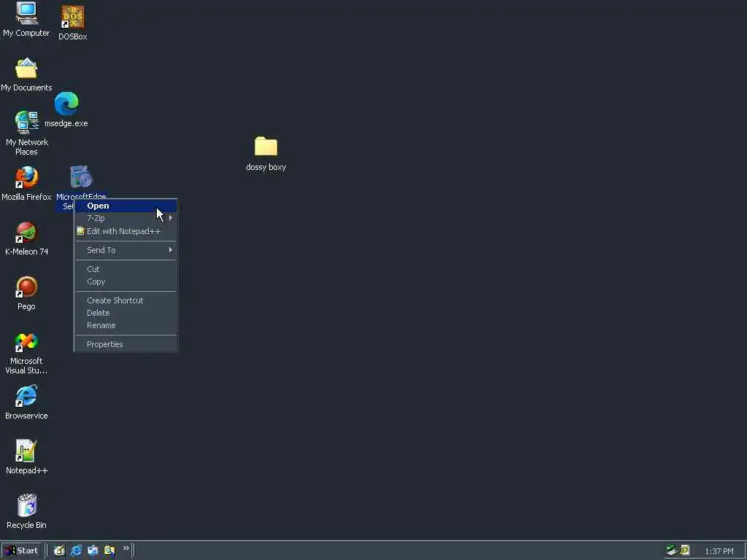This screenshot has height=560, width=747.
Task: Choose Copy in the context menu
Action: (x=125, y=281)
